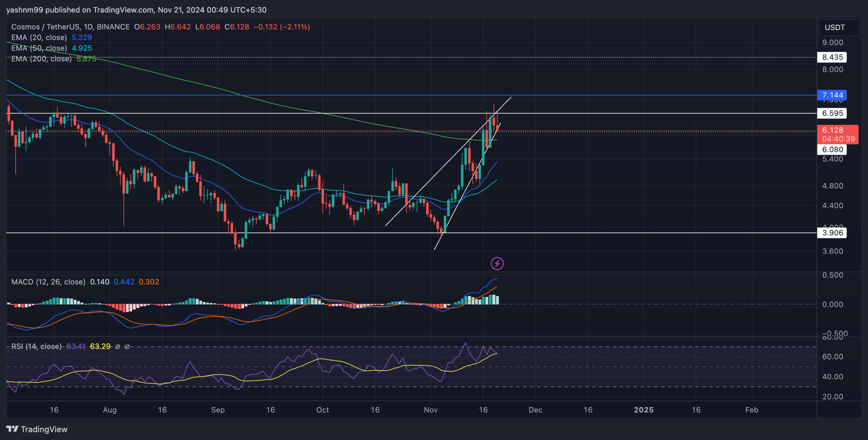
Task: Click the 8.435 price level label
Action: 832,57
